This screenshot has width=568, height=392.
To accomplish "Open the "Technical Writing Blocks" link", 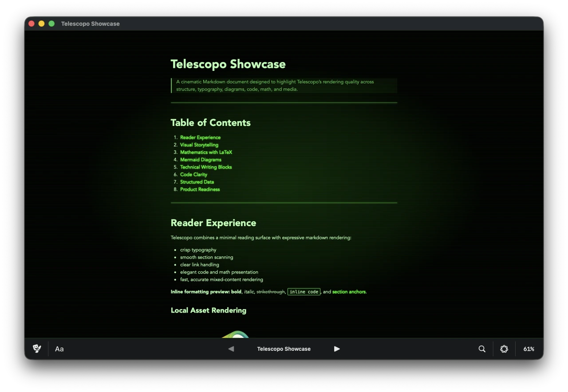I will (x=206, y=167).
